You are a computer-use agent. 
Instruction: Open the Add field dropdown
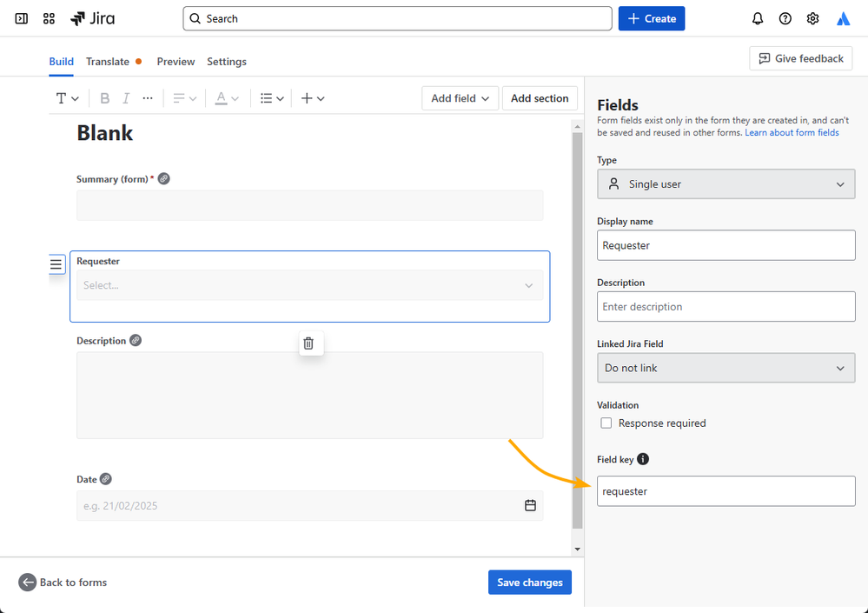click(460, 98)
